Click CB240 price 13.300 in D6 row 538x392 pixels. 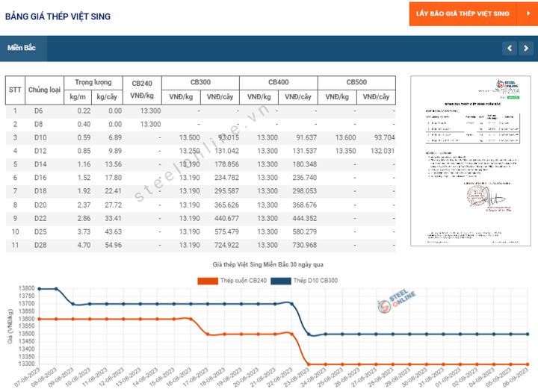pos(150,111)
